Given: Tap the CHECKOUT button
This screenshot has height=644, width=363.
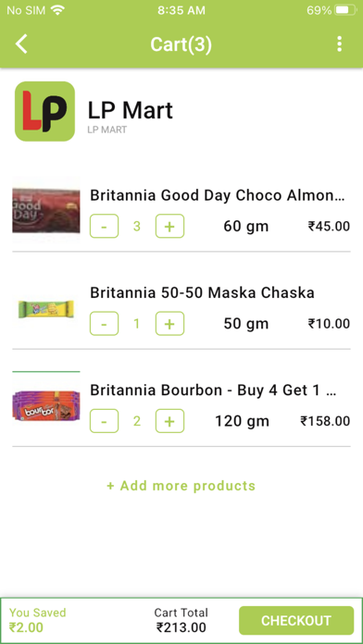Looking at the screenshot, I should click(x=296, y=621).
